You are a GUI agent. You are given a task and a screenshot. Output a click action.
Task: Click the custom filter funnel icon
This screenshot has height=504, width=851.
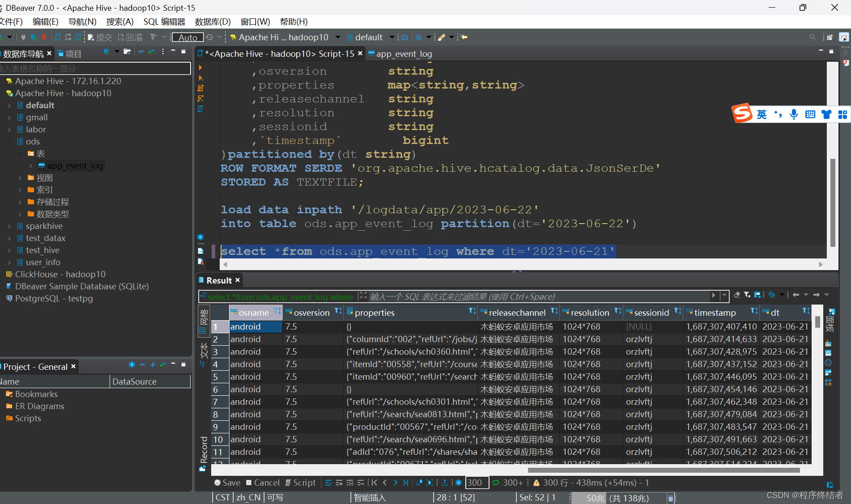click(x=747, y=295)
